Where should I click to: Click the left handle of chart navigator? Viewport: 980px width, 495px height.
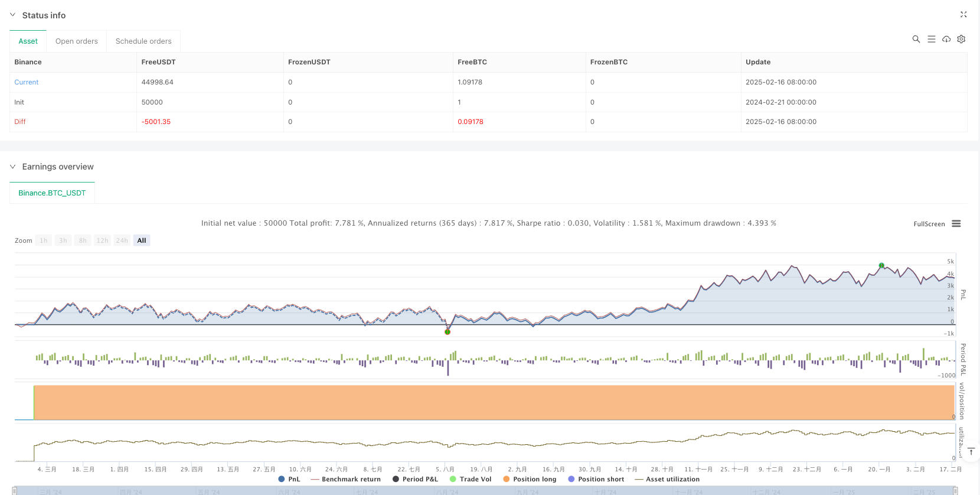tap(14, 491)
